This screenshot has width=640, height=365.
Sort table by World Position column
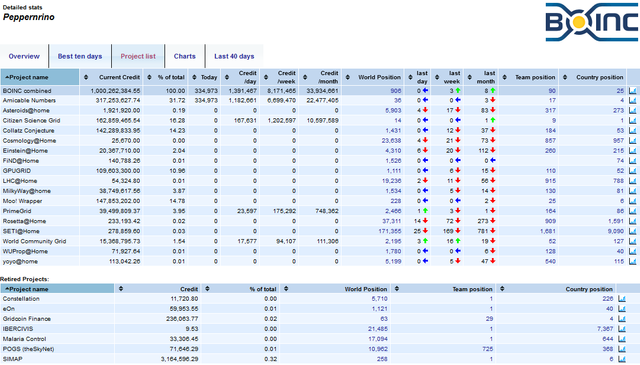click(375, 77)
